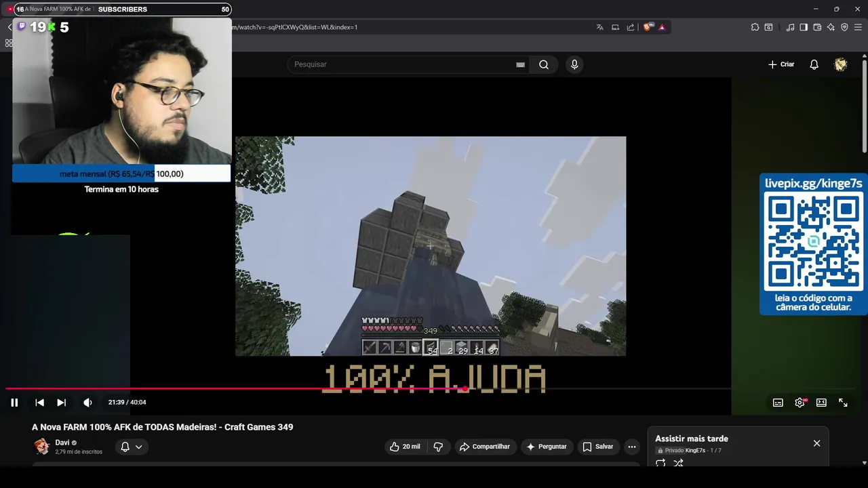Click the 'Termina em 10 horas' text
The width and height of the screenshot is (868, 488).
click(x=121, y=190)
